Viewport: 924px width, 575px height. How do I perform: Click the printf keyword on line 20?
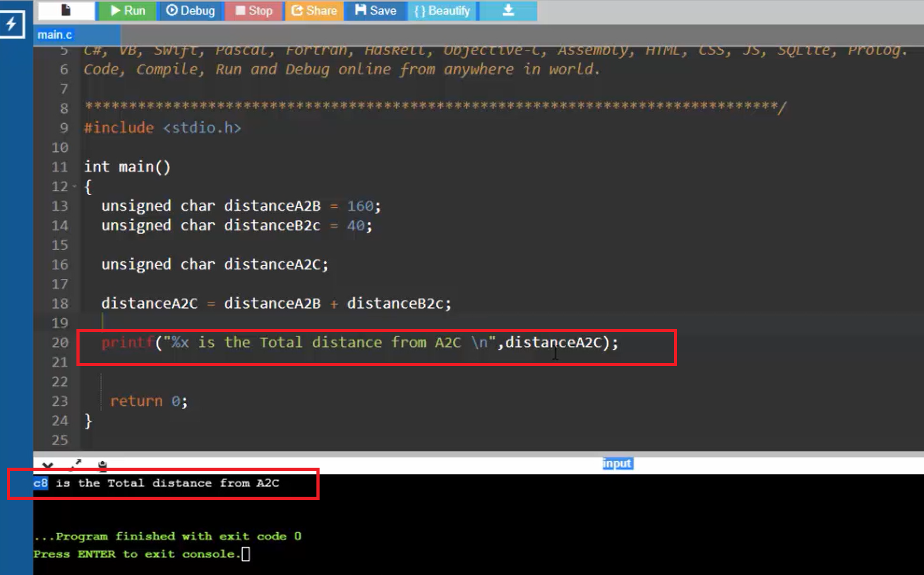point(128,343)
